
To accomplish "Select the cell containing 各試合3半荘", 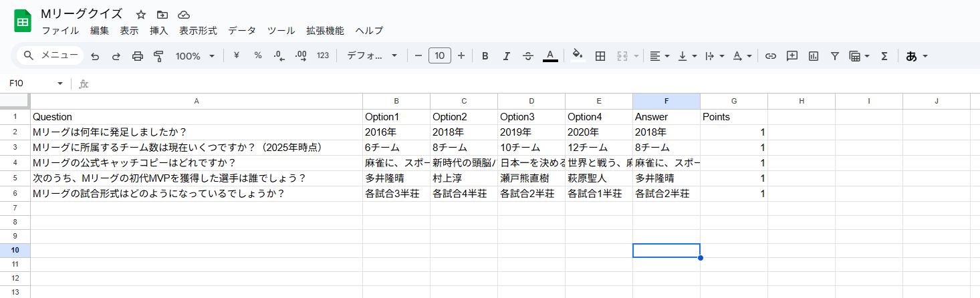I will (396, 194).
